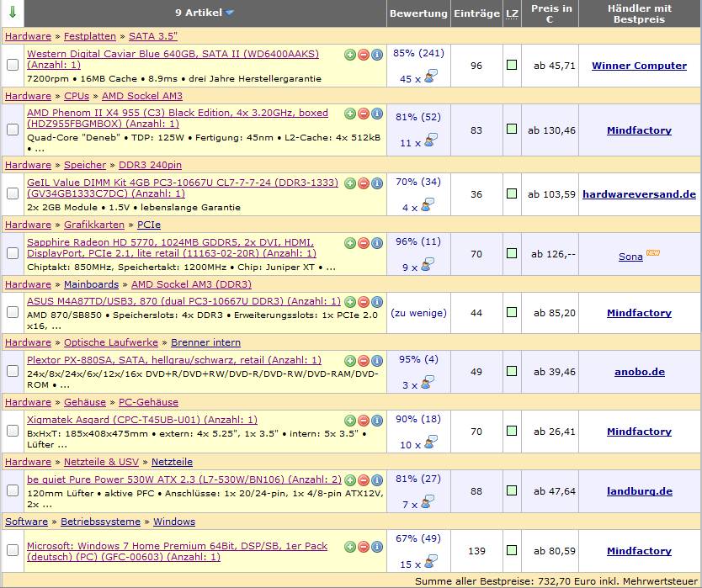Add one GeIL Value DIMM Kit

(350, 183)
